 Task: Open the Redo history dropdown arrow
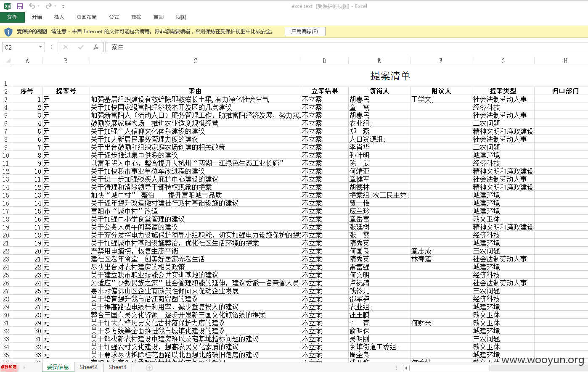(x=56, y=6)
